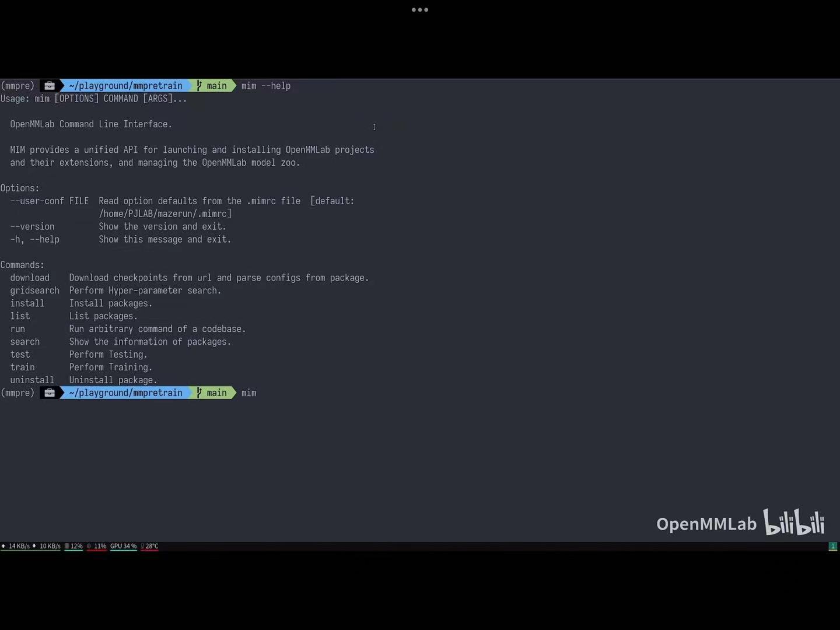Click the "--version" option
Screen dimensions: 840x630
pos(32,227)
